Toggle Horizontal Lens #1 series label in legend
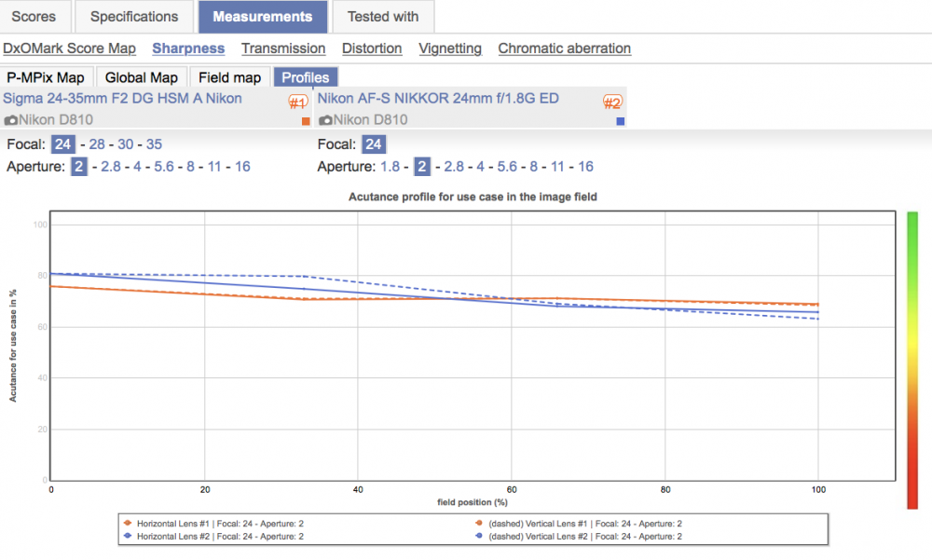The width and height of the screenshot is (932, 560). pos(220,524)
